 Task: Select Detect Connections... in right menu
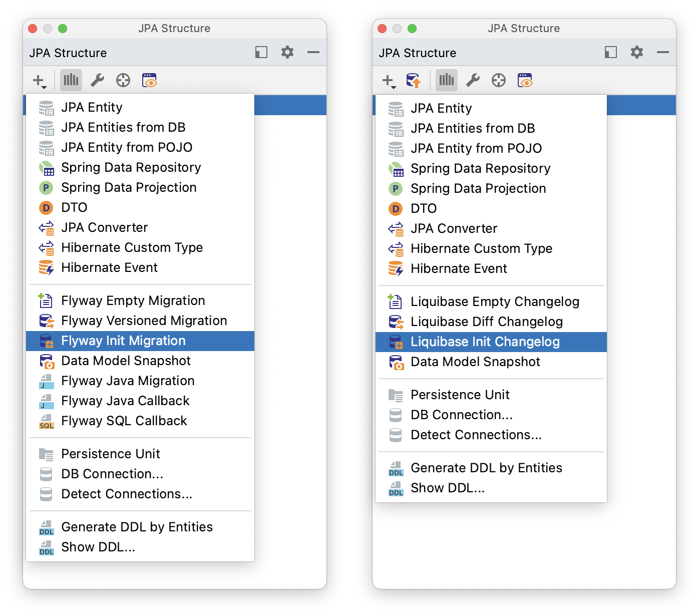tap(491, 435)
